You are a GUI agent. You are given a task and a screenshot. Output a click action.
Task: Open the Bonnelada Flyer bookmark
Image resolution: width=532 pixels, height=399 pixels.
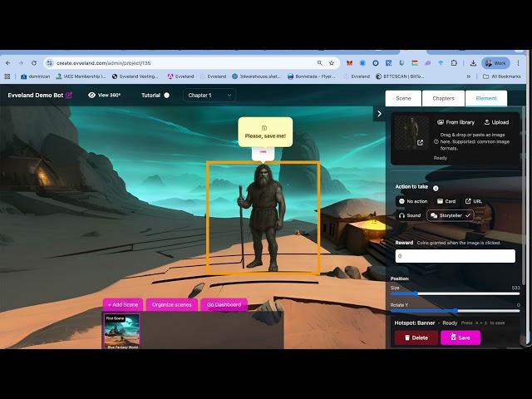(x=312, y=76)
